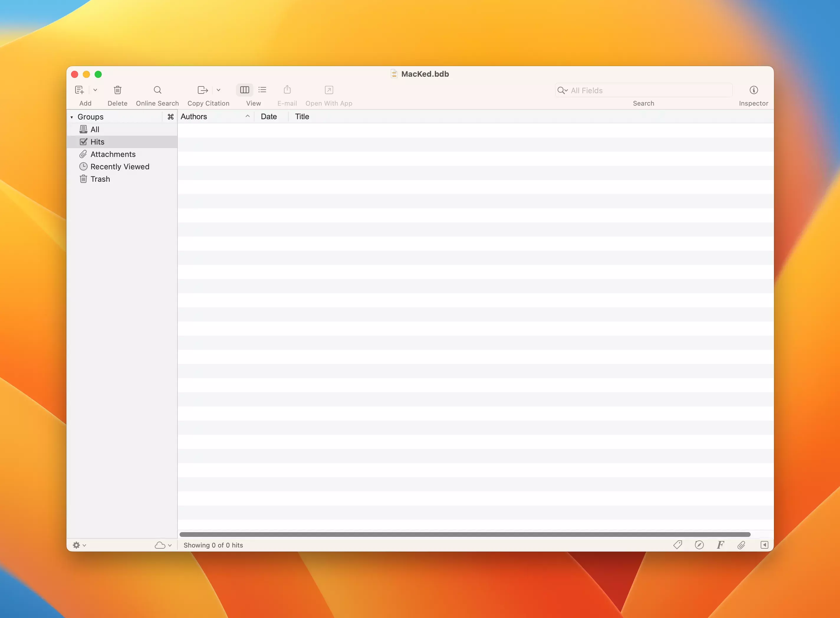Screen dimensions: 840x618
Task: Open Online Search magnifier tool
Action: pos(157,90)
